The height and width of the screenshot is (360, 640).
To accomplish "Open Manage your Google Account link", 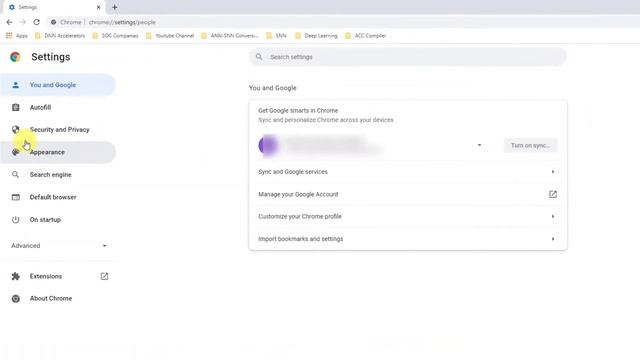I will [x=408, y=194].
